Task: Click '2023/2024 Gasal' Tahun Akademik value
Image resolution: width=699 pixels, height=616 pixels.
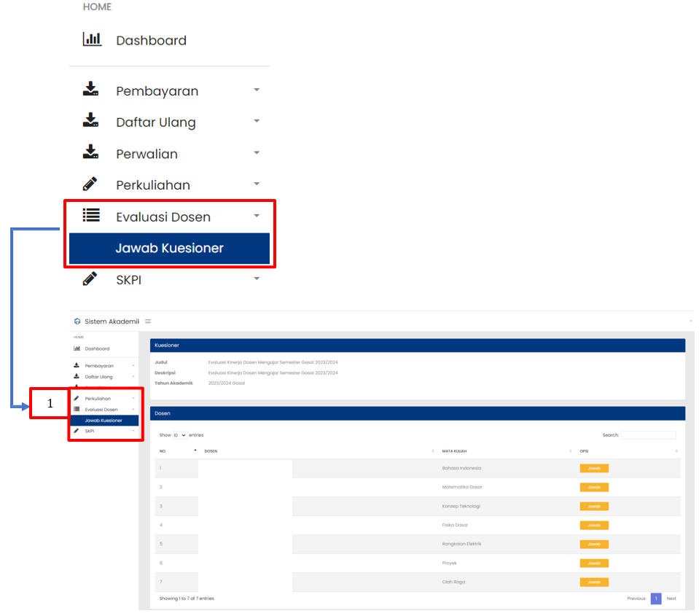Action: click(227, 383)
